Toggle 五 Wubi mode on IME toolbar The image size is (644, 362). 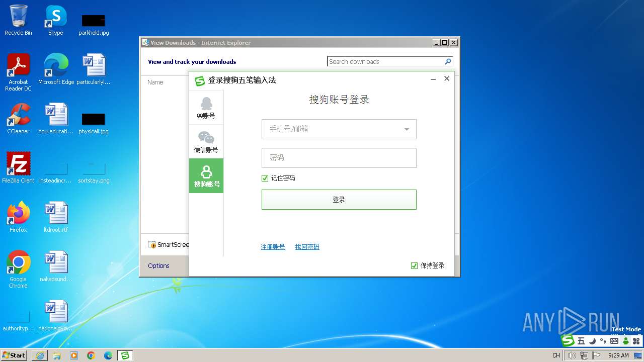(581, 341)
